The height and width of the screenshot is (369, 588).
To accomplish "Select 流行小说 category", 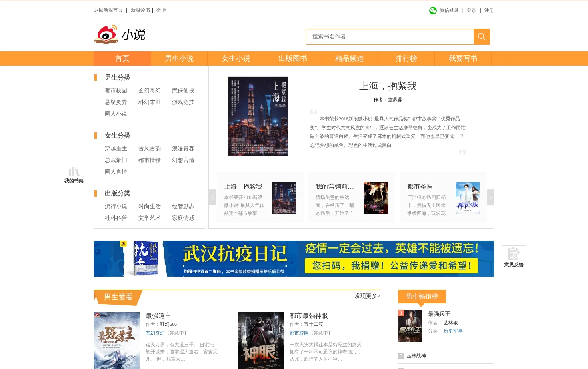I will pos(116,207).
